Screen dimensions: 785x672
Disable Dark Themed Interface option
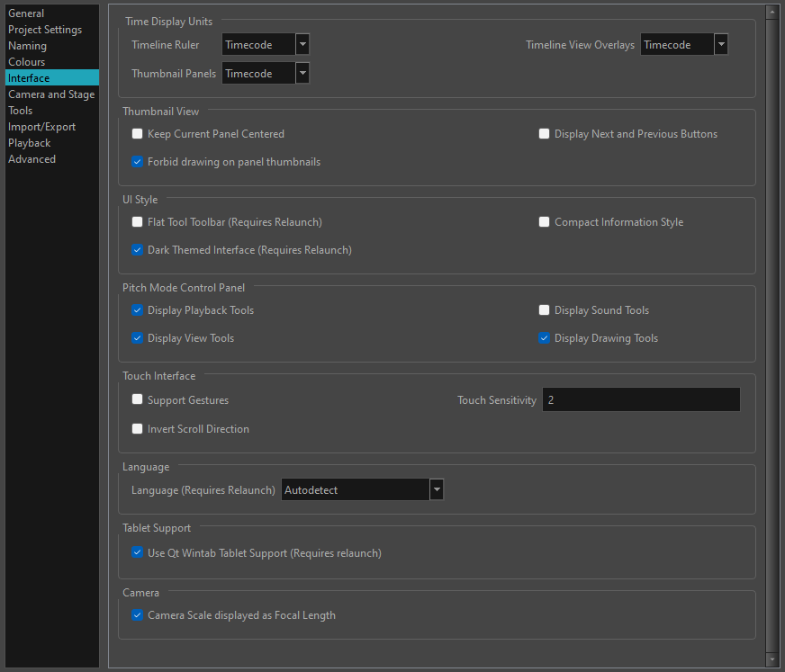[138, 250]
